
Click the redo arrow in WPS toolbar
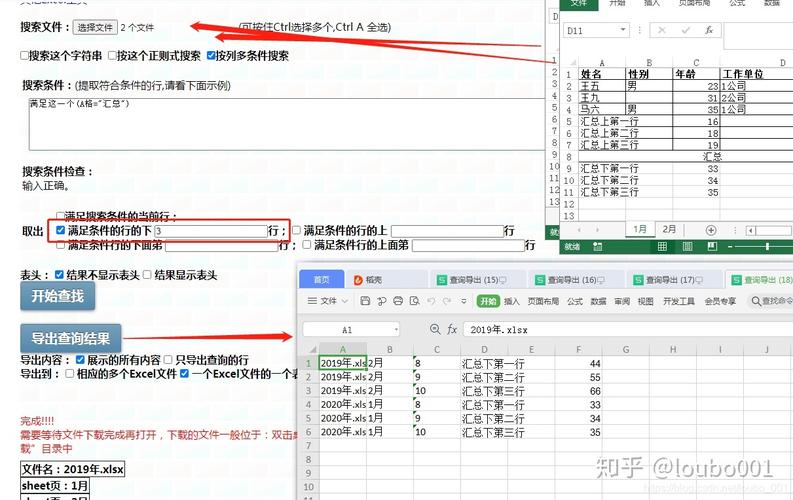448,301
